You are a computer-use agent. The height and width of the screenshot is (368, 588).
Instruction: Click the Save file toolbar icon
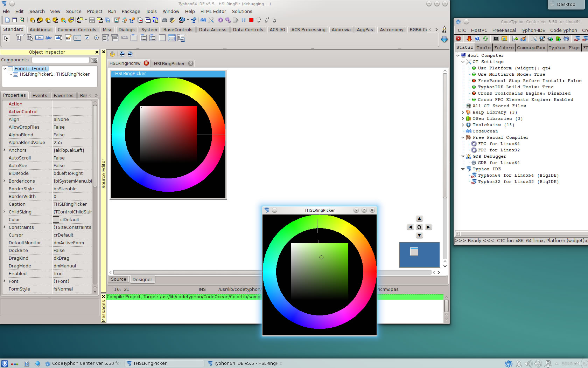tap(92, 20)
